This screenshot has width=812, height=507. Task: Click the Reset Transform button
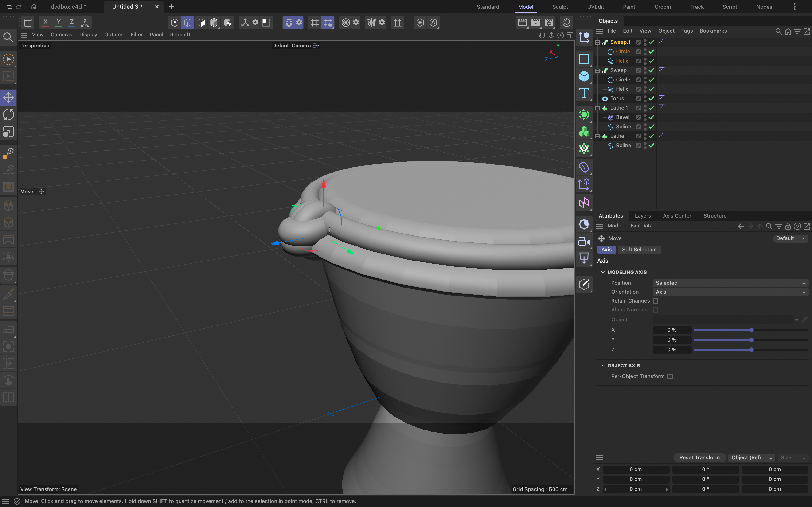click(x=699, y=457)
